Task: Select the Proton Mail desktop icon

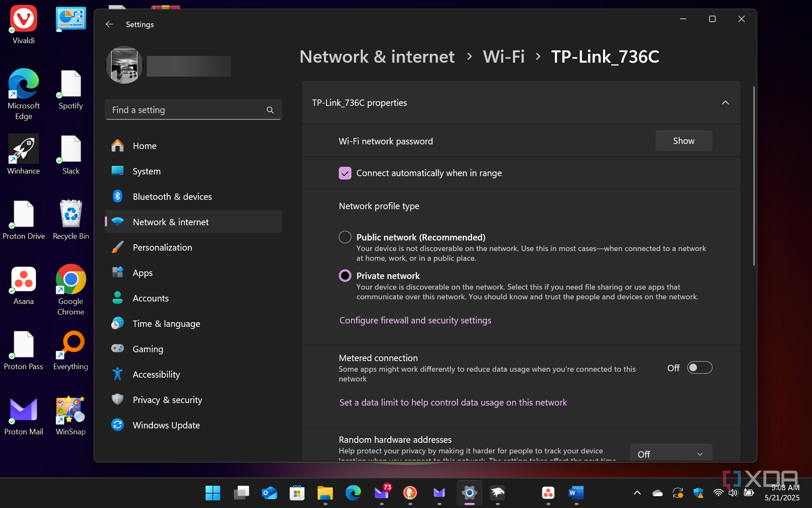Action: click(24, 416)
